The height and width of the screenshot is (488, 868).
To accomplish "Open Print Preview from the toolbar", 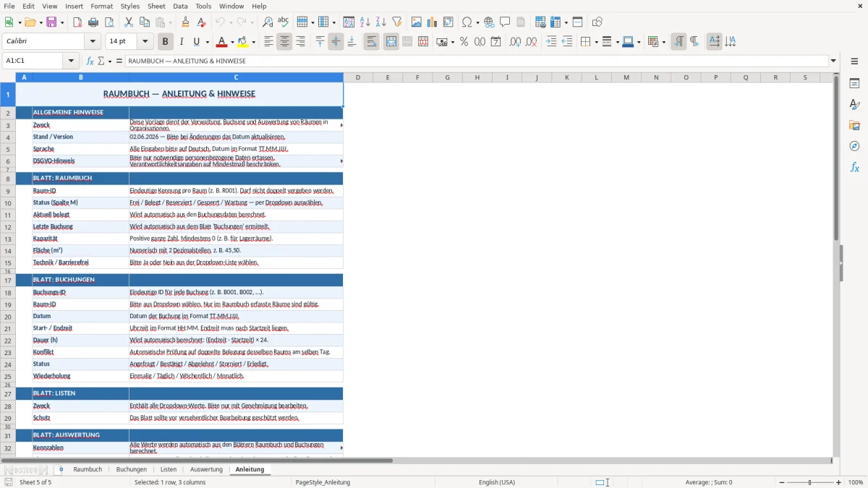I will (x=109, y=22).
